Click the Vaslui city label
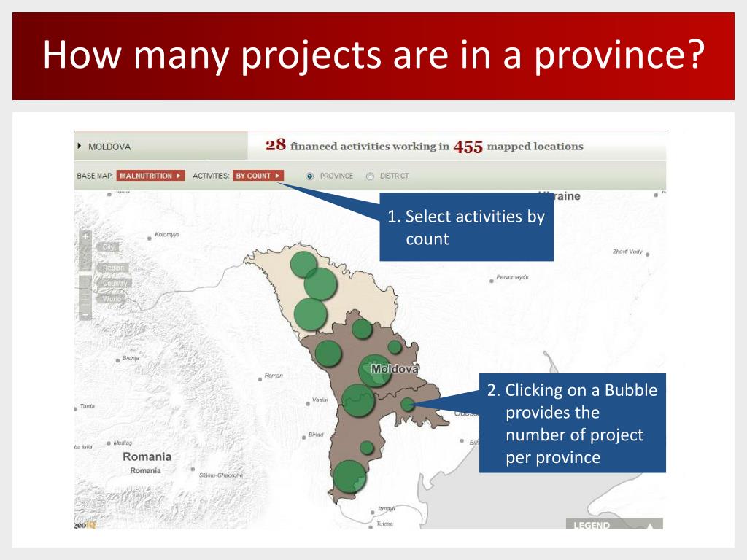The width and height of the screenshot is (747, 560). click(320, 400)
